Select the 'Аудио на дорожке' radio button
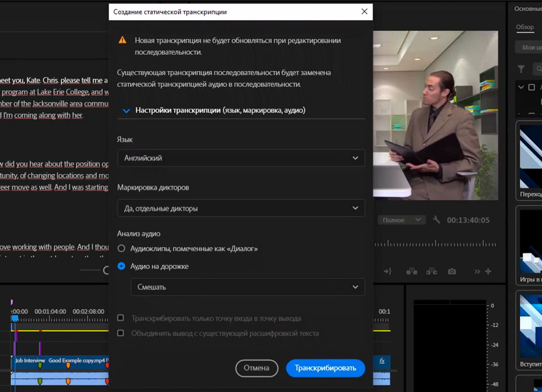Screen dimensions: 542x392 pos(121,266)
